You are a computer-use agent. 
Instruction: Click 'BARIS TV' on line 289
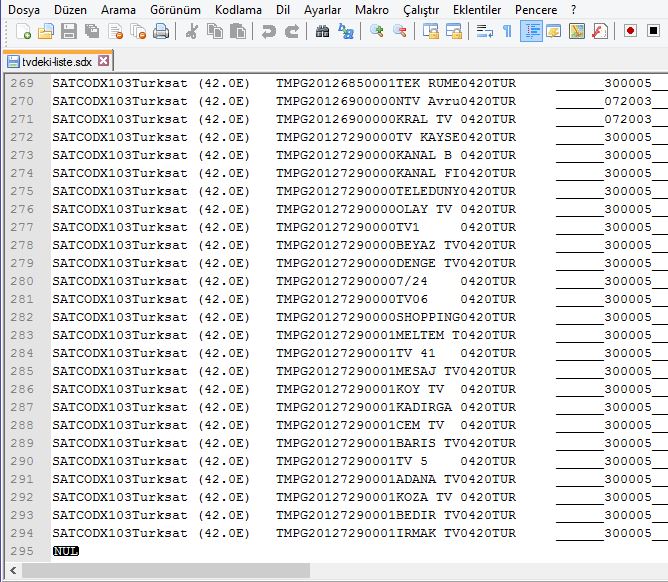coord(428,443)
